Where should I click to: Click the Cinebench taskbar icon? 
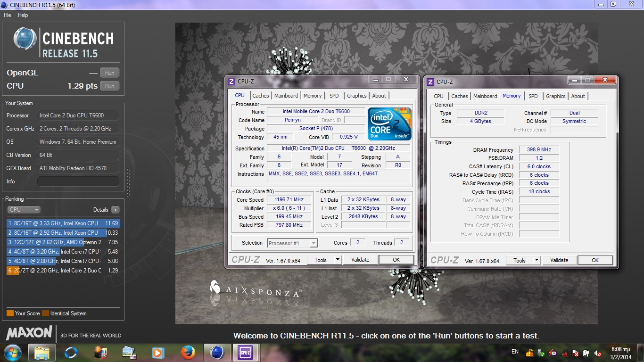click(x=217, y=353)
